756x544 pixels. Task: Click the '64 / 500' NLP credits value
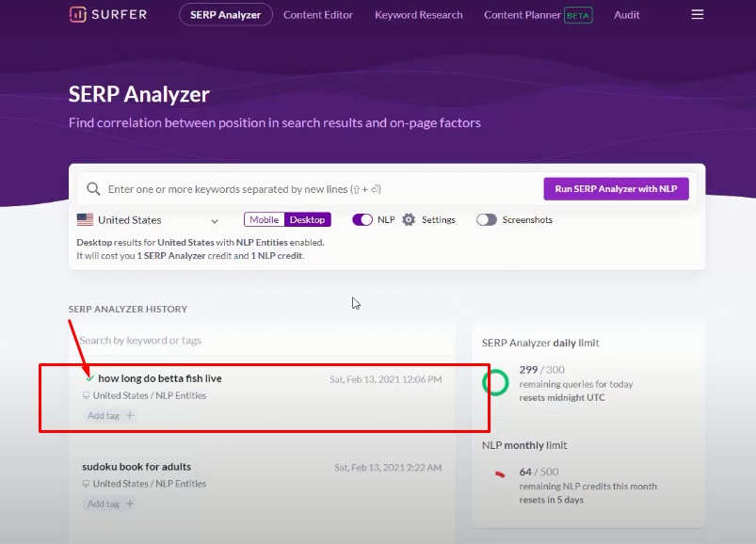point(539,472)
